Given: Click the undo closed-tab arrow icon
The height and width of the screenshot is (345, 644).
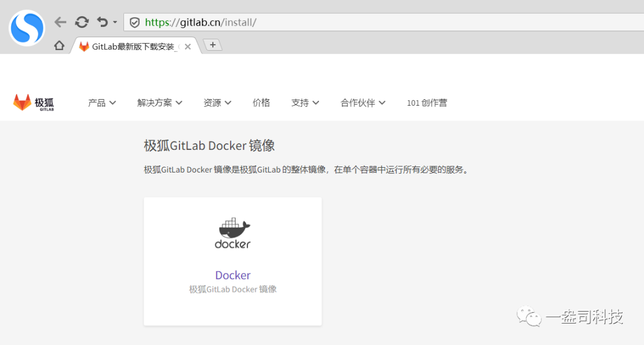Looking at the screenshot, I should [103, 22].
